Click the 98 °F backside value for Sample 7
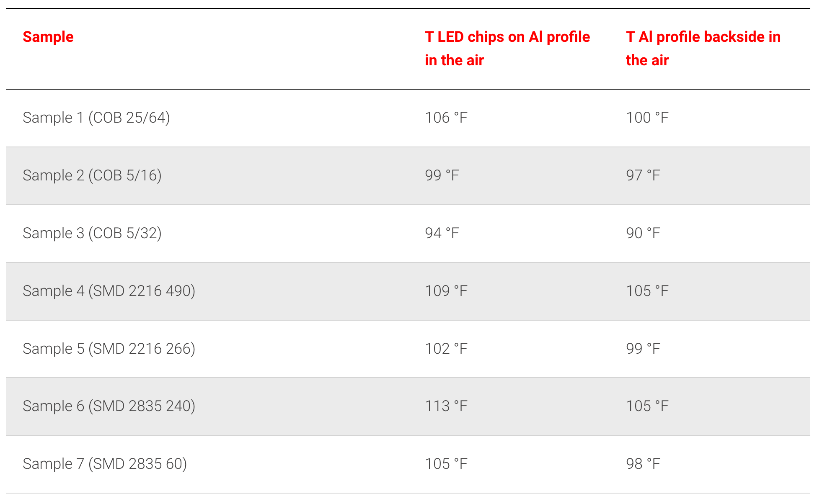 pyautogui.click(x=643, y=464)
